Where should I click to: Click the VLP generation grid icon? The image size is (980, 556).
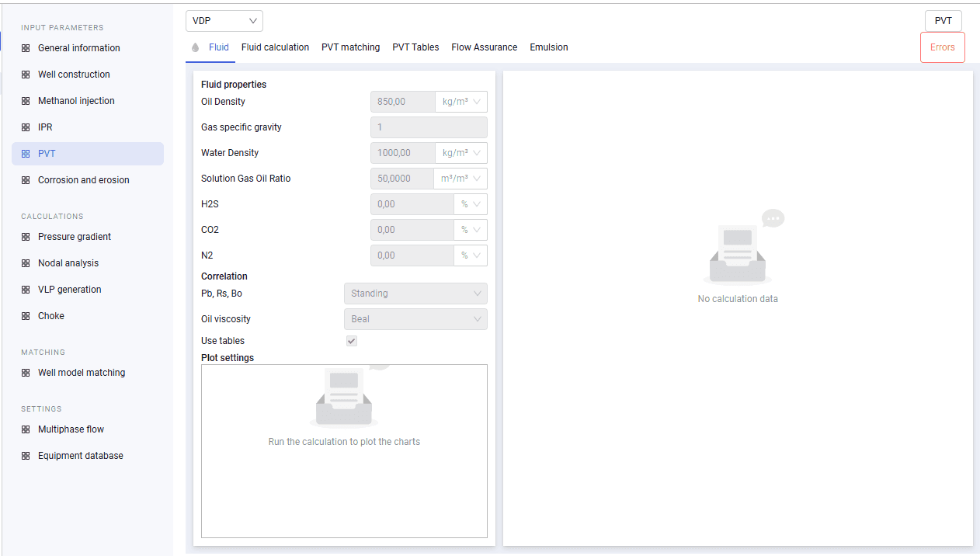tap(26, 290)
